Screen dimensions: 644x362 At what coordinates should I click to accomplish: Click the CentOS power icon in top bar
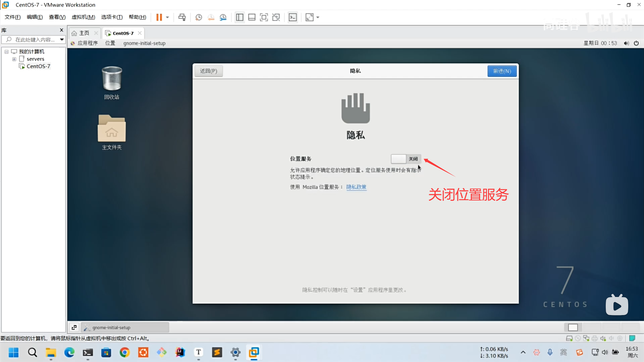pyautogui.click(x=636, y=43)
